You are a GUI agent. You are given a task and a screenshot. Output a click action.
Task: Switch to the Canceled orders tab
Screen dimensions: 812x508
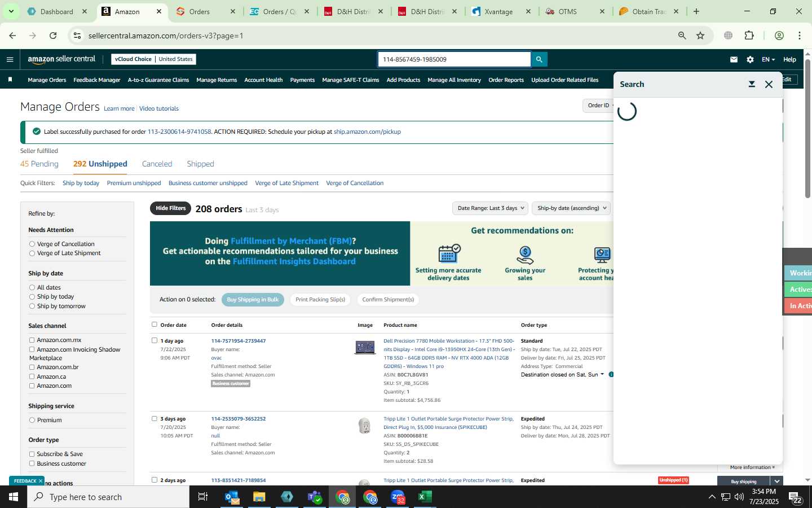[157, 164]
